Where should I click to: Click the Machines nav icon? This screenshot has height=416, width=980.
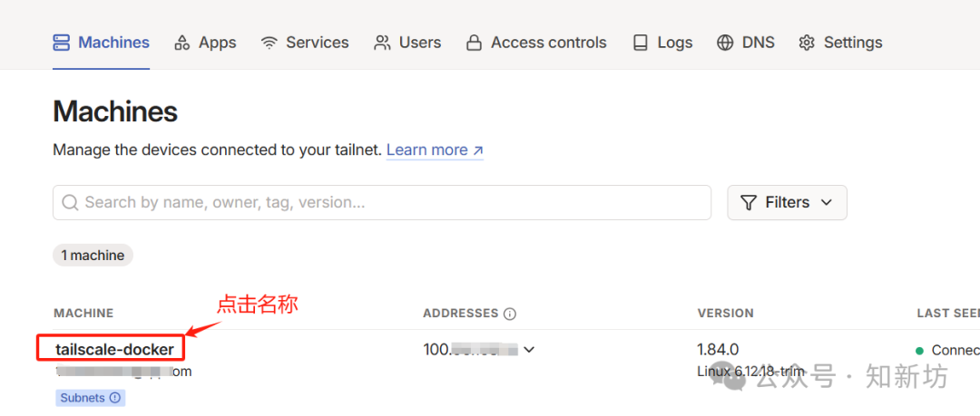[x=62, y=43]
